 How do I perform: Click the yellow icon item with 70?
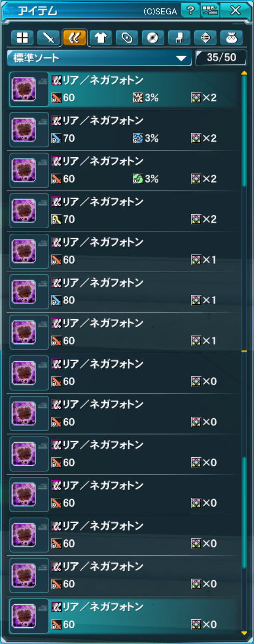coord(124,211)
